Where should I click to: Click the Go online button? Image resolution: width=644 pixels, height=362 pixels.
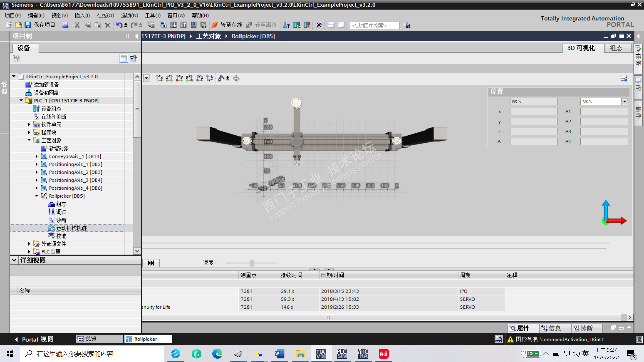coord(227,25)
